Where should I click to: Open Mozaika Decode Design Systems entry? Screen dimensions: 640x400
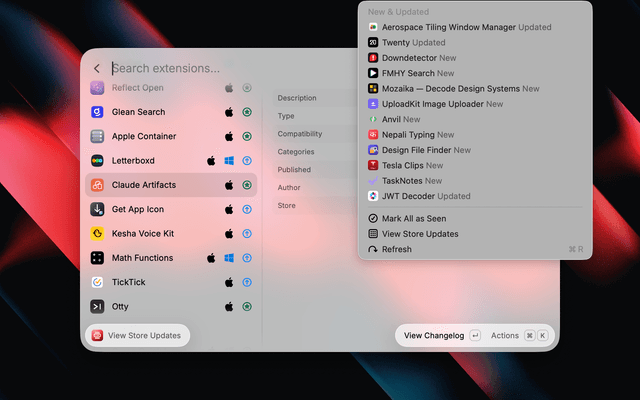click(475, 89)
